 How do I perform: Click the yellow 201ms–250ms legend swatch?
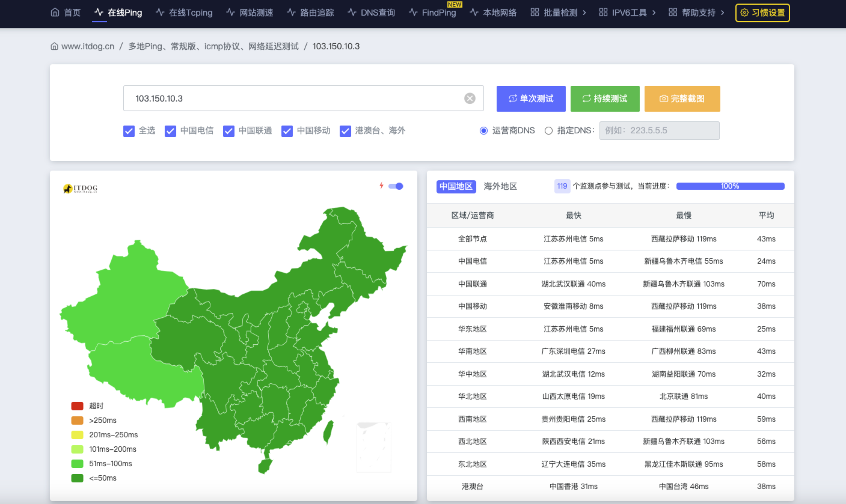click(77, 435)
